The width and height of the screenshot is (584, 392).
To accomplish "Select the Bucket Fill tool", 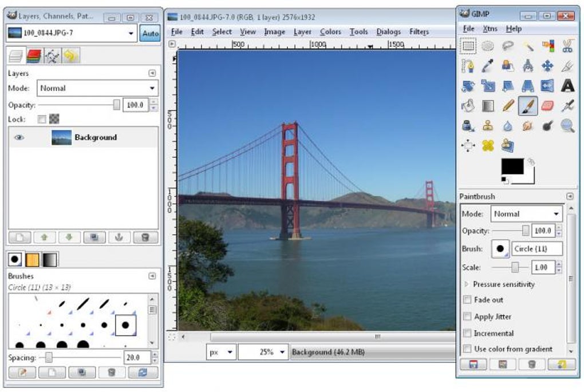I will click(x=468, y=106).
